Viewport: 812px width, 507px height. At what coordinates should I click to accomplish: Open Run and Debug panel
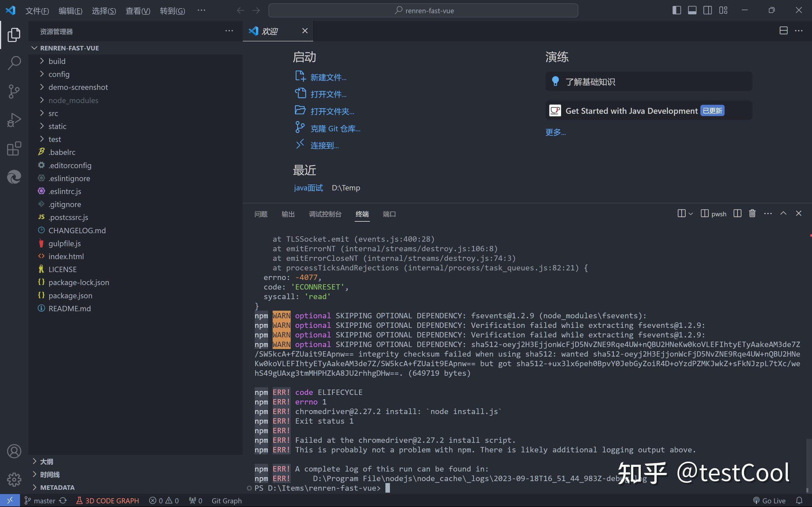tap(14, 119)
